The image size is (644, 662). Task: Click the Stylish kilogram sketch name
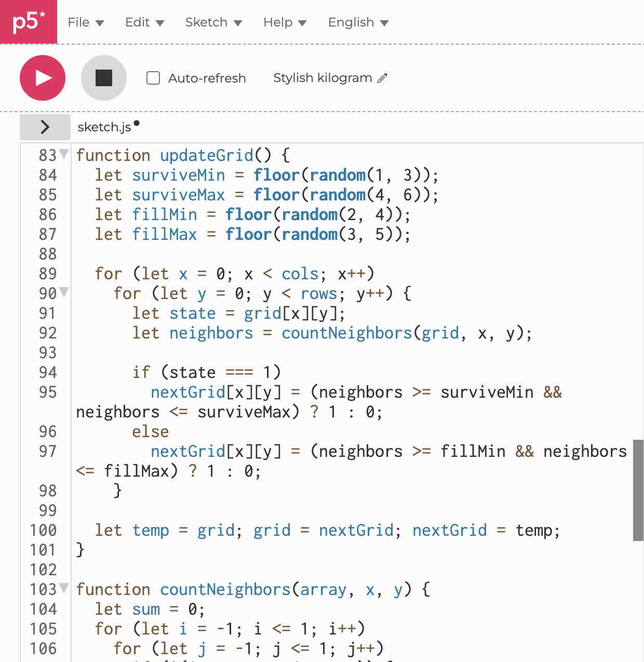(x=322, y=78)
